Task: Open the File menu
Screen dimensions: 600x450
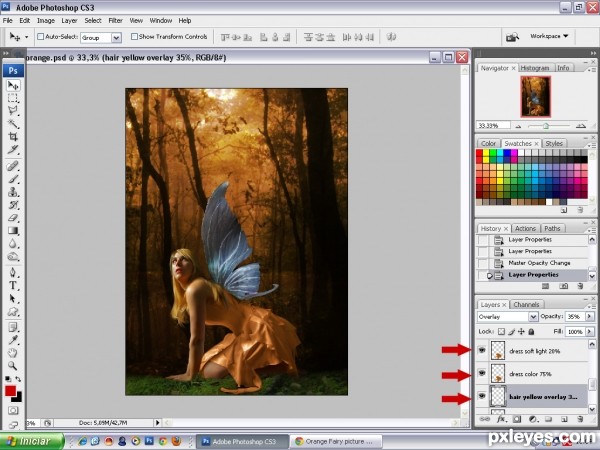Action: pyautogui.click(x=8, y=21)
